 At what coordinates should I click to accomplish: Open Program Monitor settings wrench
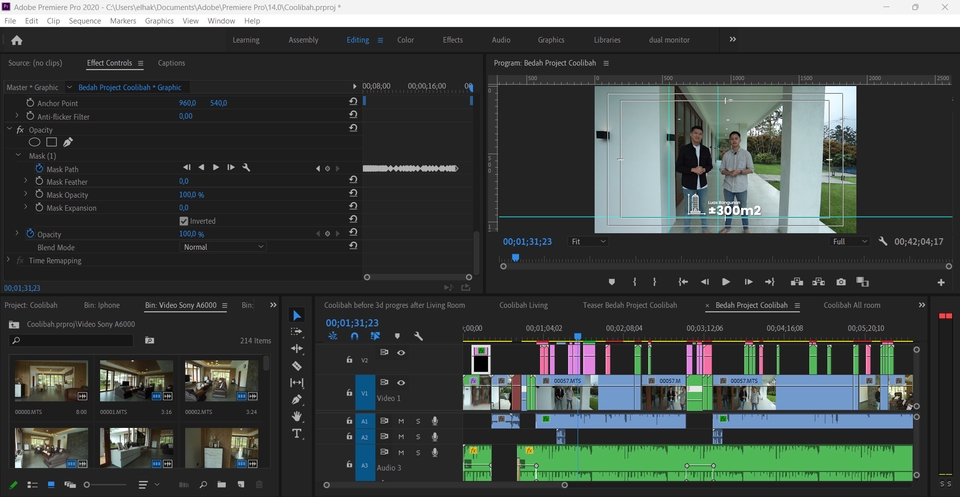883,241
